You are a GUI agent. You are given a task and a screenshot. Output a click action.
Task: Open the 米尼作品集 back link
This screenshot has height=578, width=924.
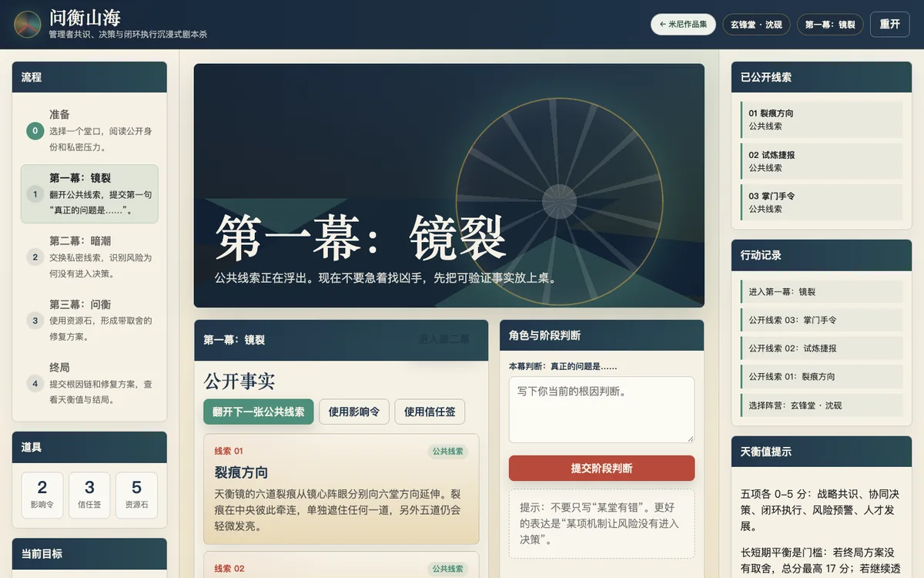click(x=683, y=25)
